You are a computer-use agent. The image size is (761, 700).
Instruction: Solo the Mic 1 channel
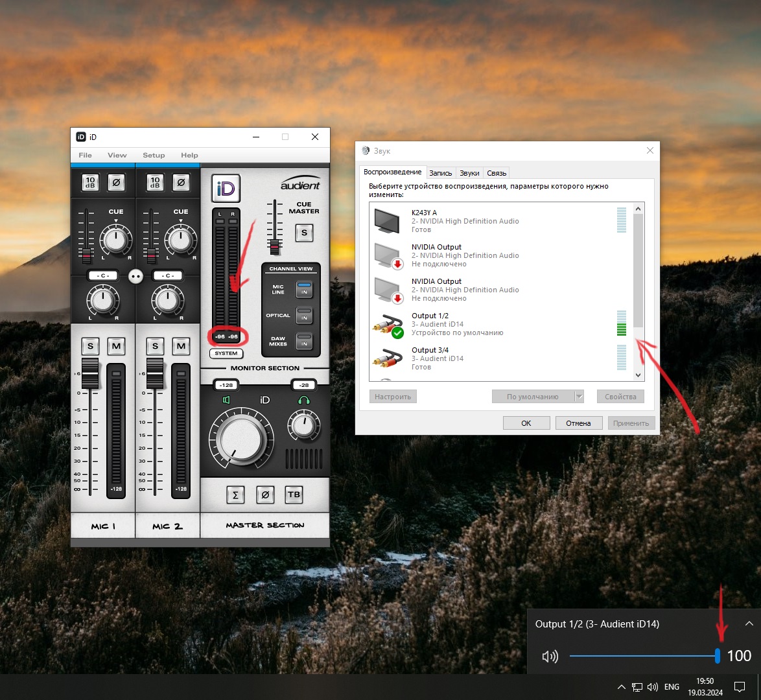pyautogui.click(x=90, y=346)
